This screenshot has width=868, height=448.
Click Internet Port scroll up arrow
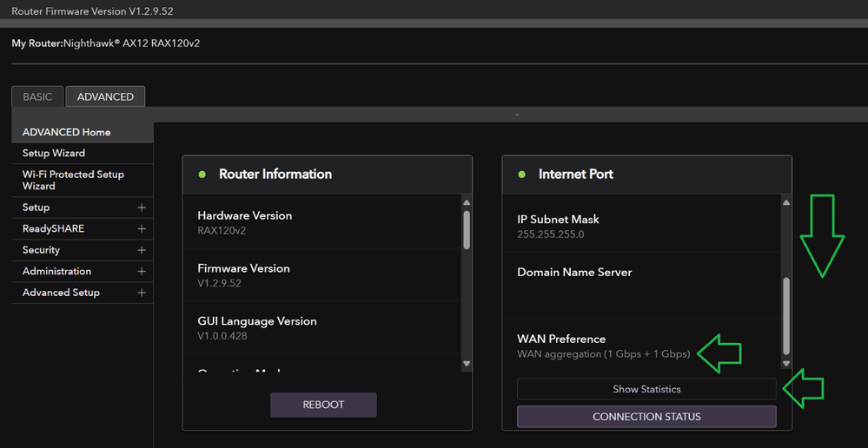[786, 202]
